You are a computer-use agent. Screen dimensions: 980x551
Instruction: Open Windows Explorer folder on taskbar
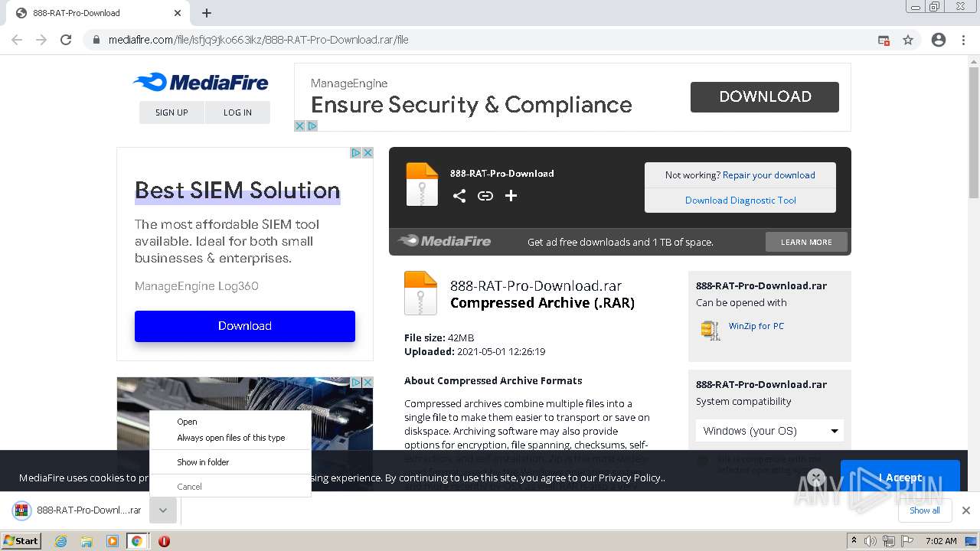[x=87, y=541]
